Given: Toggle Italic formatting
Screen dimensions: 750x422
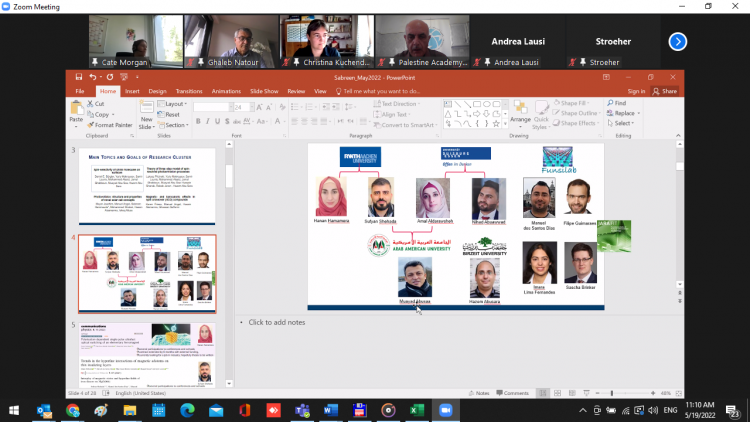Looking at the screenshot, I should [208, 122].
